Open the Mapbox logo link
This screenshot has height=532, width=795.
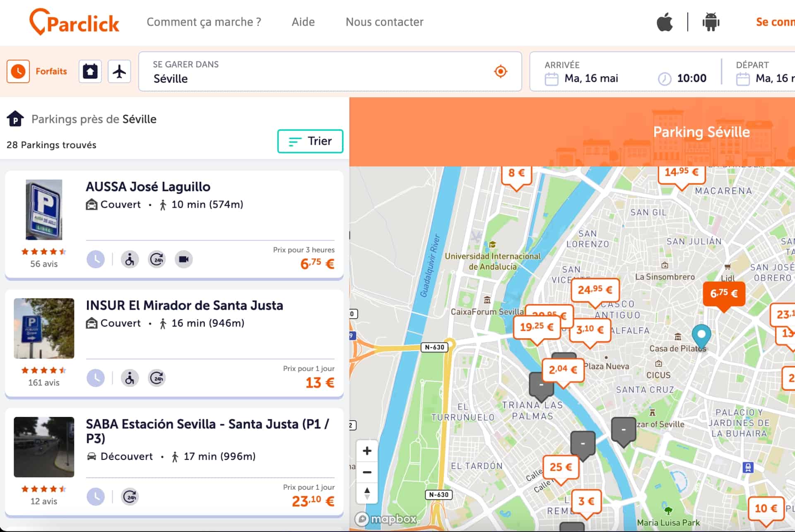tap(387, 519)
